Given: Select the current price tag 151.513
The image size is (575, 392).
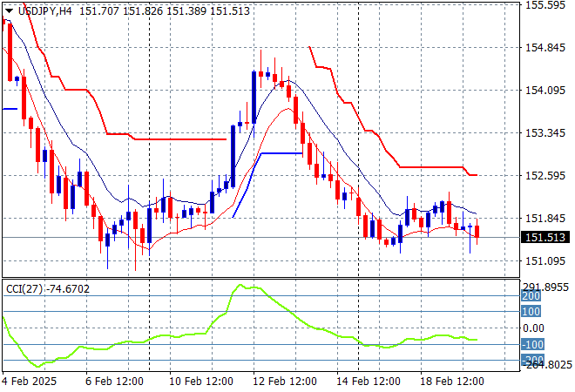Looking at the screenshot, I should [545, 237].
